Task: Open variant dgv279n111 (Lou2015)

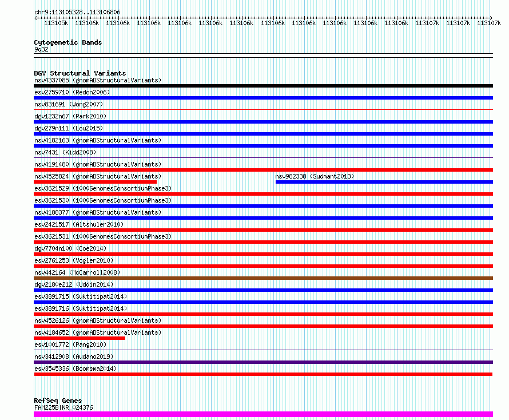Action: point(69,128)
